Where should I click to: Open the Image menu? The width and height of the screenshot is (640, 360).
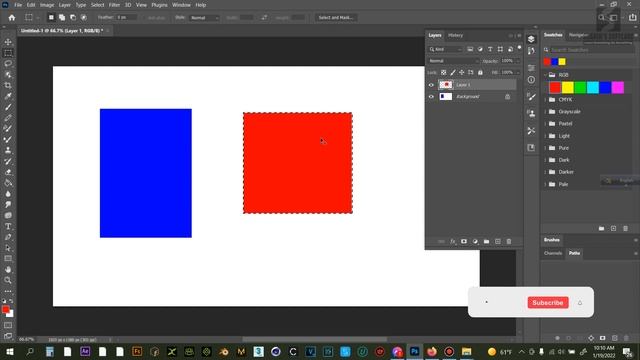[47, 5]
